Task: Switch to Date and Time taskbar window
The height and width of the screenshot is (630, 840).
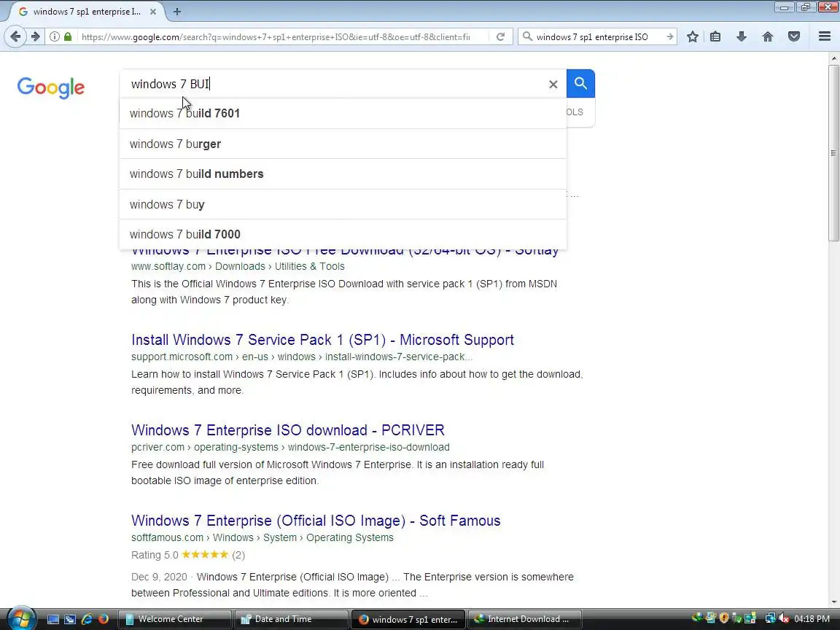Action: [291, 619]
